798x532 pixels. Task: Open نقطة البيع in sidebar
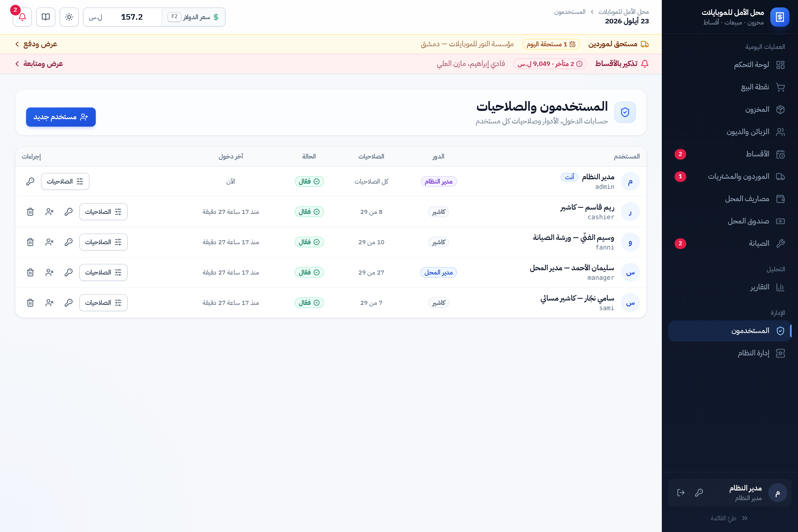(730, 87)
